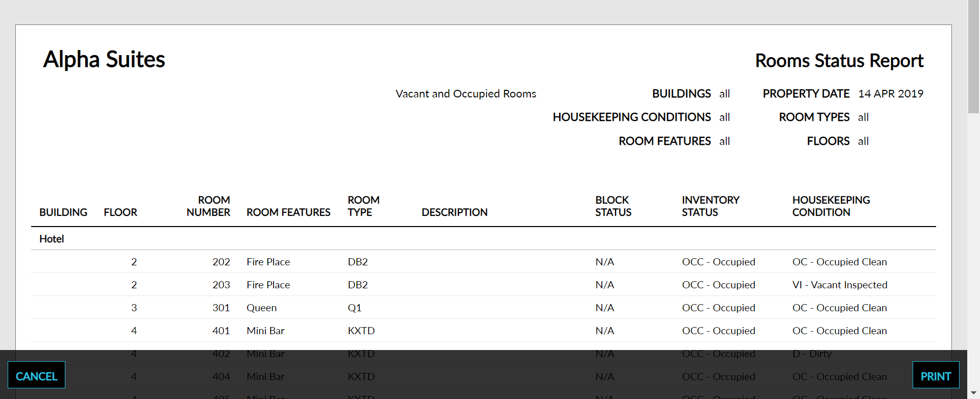Click the HOUSEKEEPING CONDITIONS 'all' value
This screenshot has width=980, height=399.
(724, 117)
